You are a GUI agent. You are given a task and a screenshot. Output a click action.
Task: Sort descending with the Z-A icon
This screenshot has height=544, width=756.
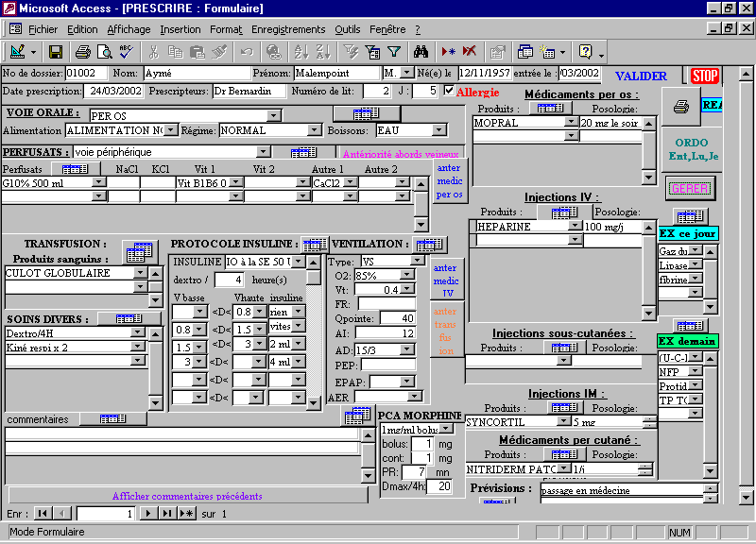pos(323,52)
